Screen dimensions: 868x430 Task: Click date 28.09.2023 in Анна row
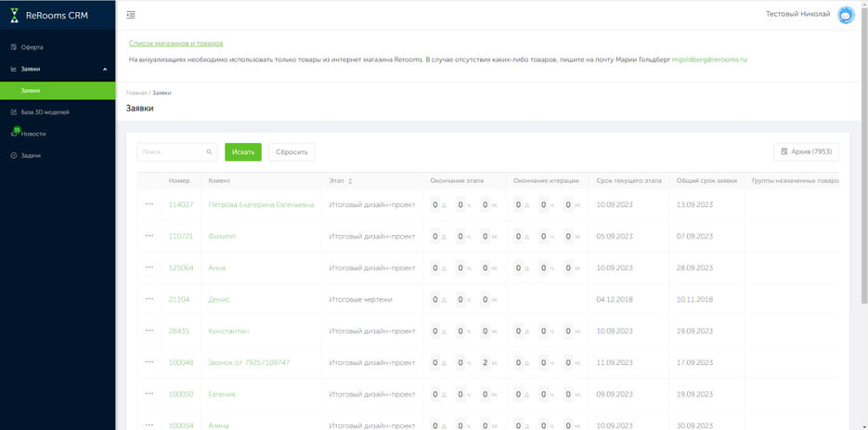pos(694,267)
